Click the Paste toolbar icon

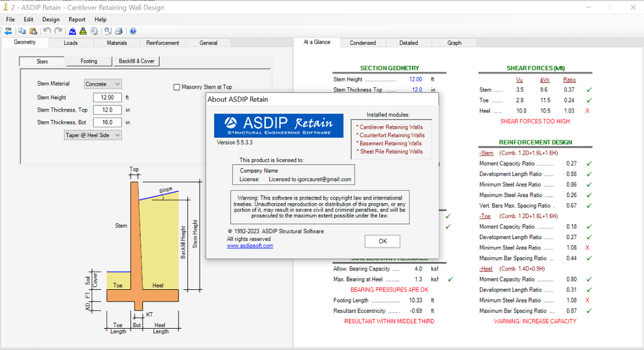coord(33,31)
